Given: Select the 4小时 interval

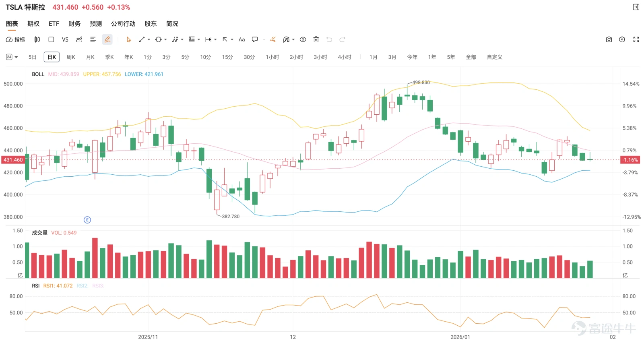Looking at the screenshot, I should point(345,57).
